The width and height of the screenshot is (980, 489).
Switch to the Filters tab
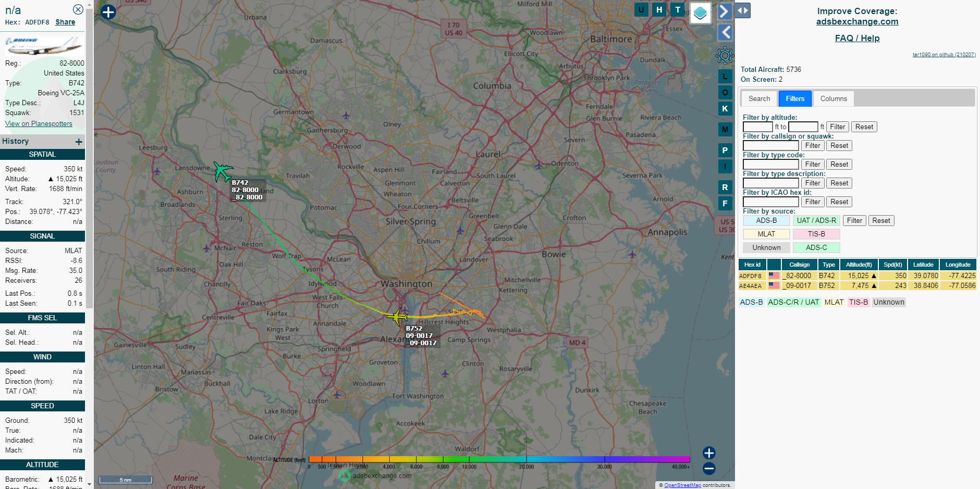click(x=795, y=99)
